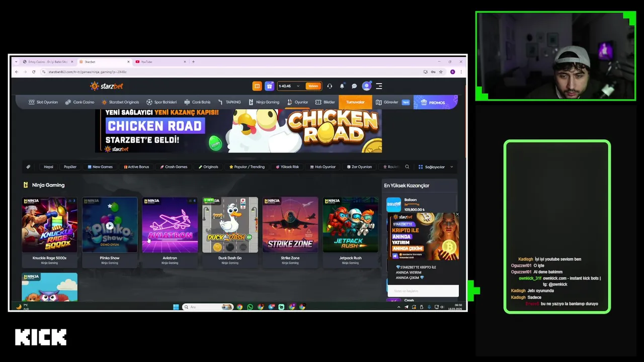Filter by Active Bonus chip
Screen dimensions: 644x362
pyautogui.click(x=136, y=167)
